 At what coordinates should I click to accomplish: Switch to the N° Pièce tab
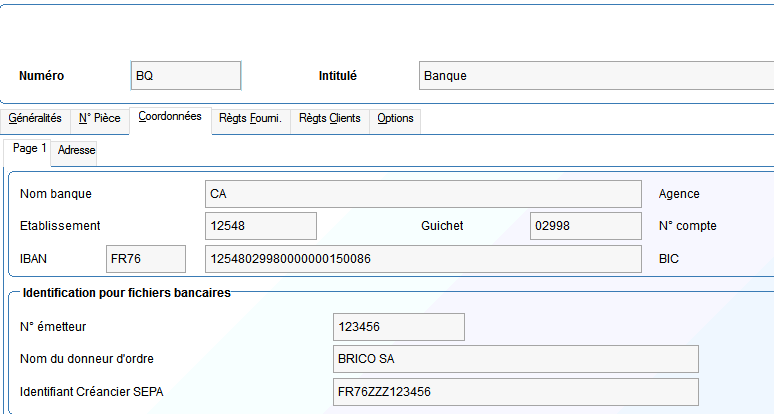pos(100,118)
